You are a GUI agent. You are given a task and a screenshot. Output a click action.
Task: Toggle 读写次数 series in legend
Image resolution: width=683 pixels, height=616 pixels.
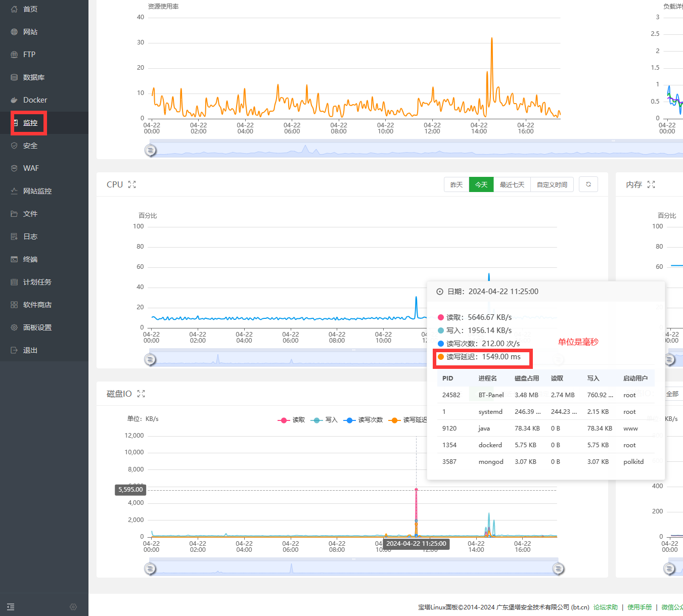(363, 420)
